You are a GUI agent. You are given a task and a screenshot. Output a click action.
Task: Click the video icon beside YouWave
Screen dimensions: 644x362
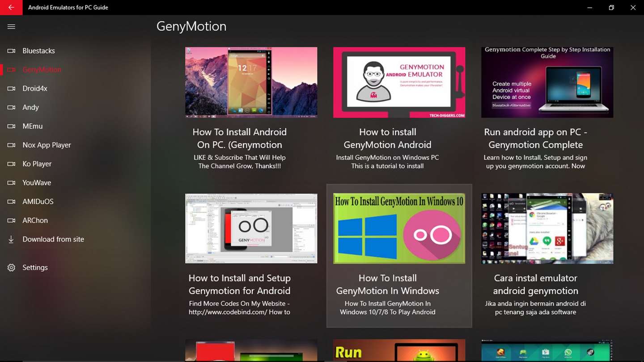[11, 183]
